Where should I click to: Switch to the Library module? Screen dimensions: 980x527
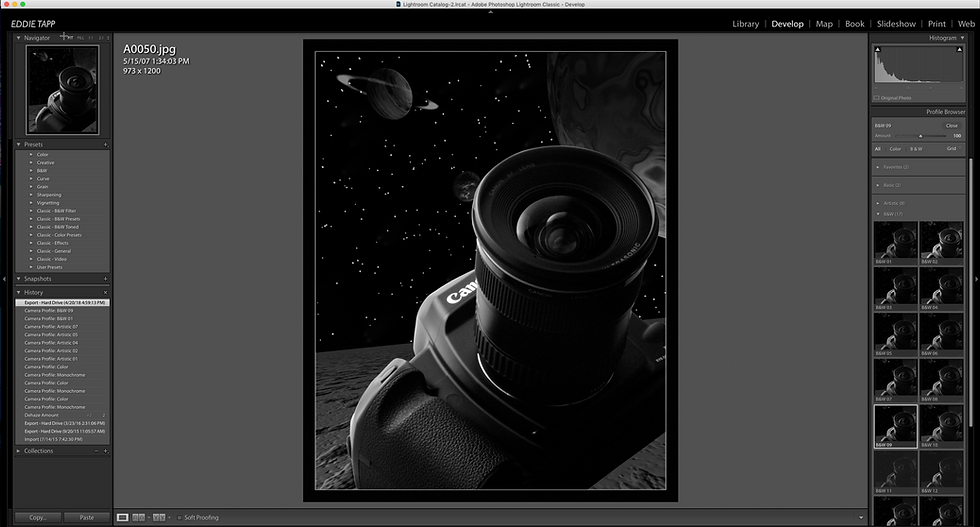[746, 24]
